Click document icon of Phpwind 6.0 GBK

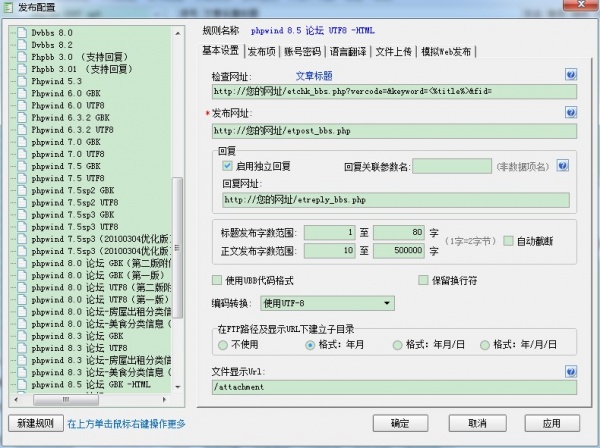pos(22,93)
